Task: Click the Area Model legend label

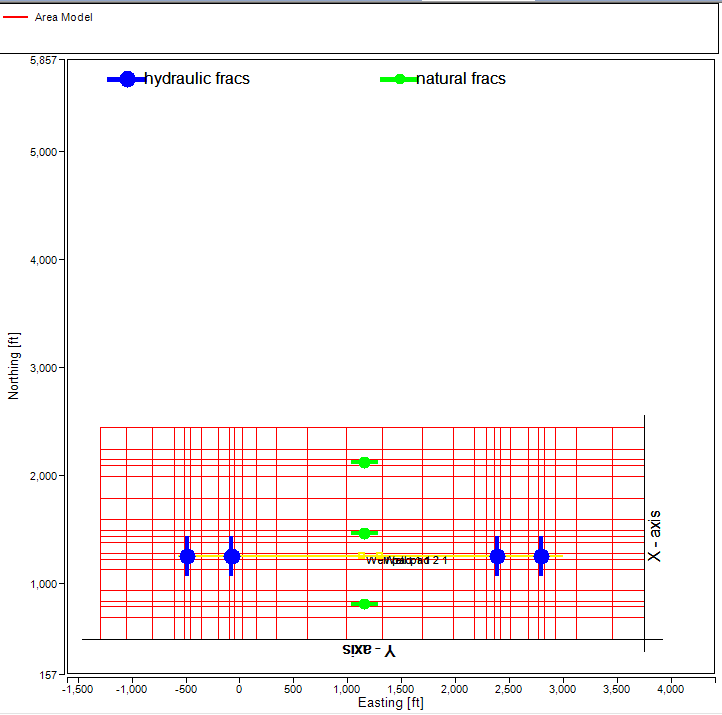Action: click(x=63, y=18)
